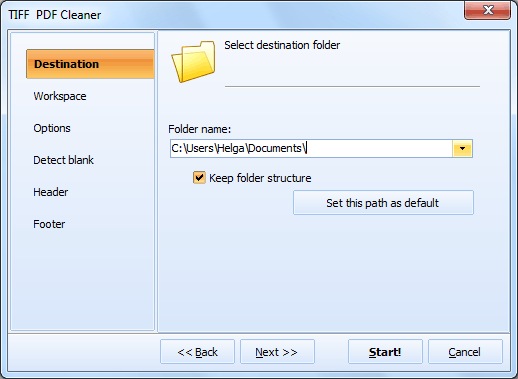This screenshot has height=379, width=518.
Task: Switch to the Workspace section
Action: point(60,96)
